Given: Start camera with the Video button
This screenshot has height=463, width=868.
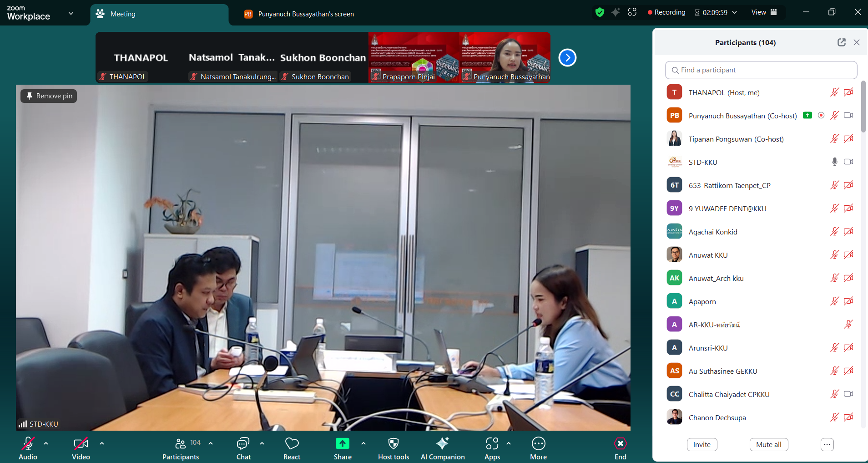Looking at the screenshot, I should (x=81, y=448).
